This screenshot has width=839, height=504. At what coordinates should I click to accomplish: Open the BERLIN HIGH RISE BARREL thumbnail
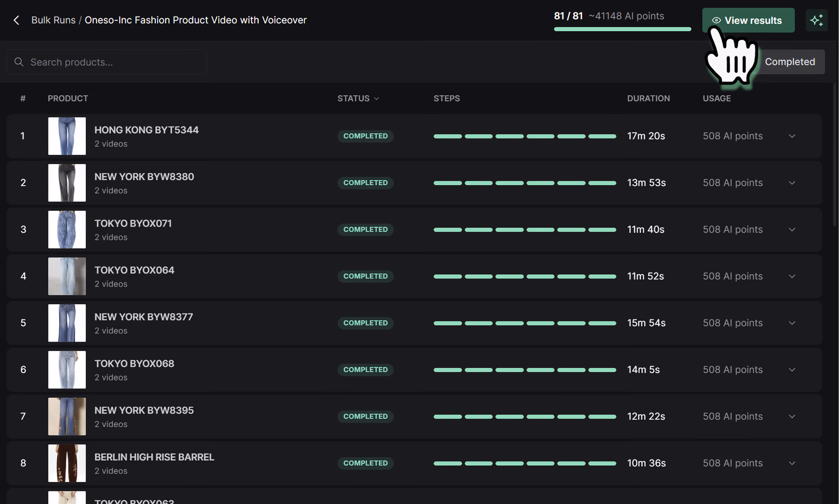click(67, 463)
